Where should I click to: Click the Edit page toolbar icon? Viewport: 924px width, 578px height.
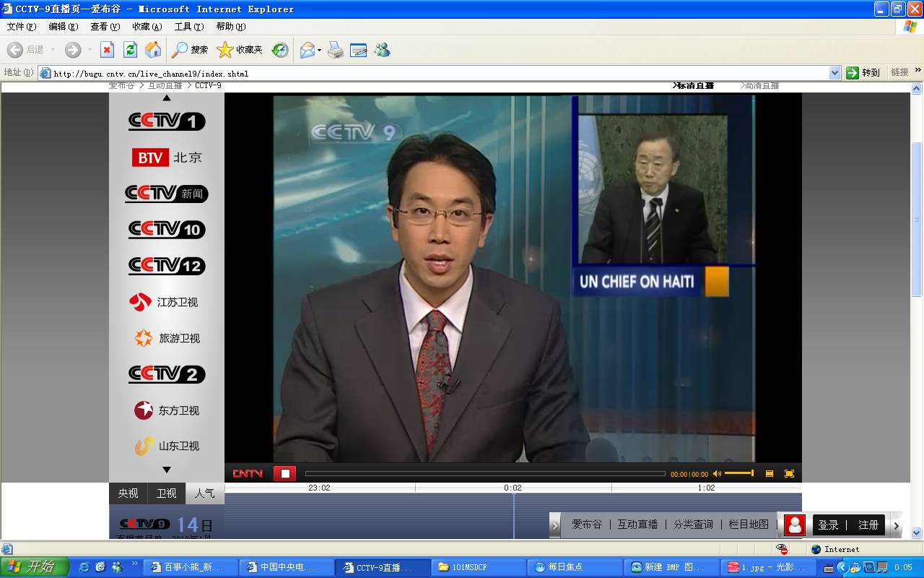point(359,50)
